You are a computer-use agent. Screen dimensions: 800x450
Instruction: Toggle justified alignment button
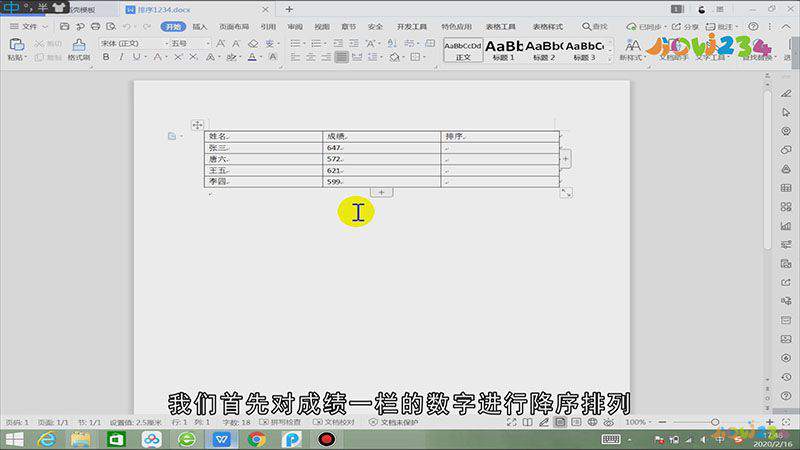pos(341,57)
